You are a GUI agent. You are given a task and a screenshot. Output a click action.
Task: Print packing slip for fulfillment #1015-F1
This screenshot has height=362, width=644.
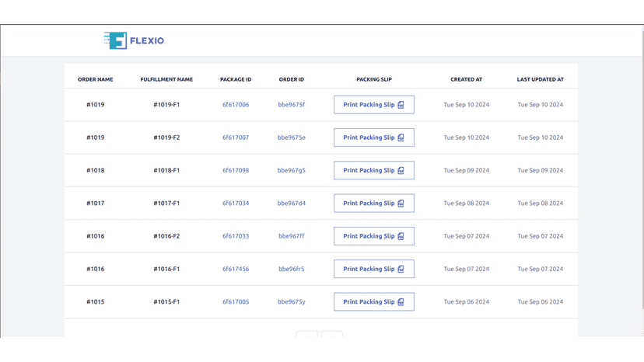[374, 301]
